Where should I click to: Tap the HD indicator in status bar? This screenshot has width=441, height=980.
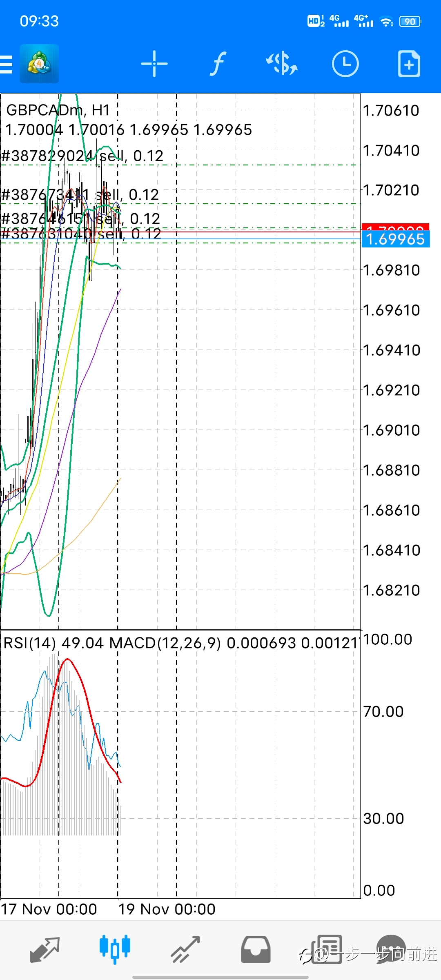[x=316, y=21]
